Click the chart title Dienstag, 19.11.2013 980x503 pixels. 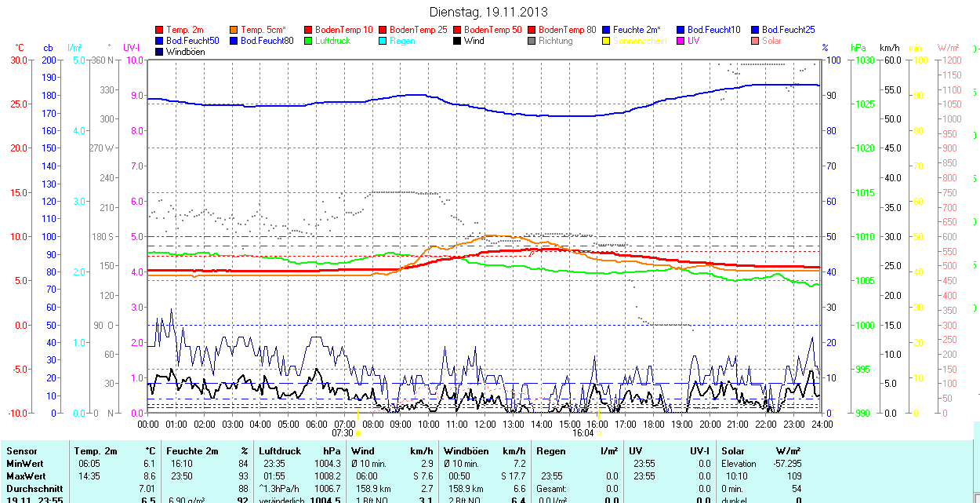tap(489, 12)
